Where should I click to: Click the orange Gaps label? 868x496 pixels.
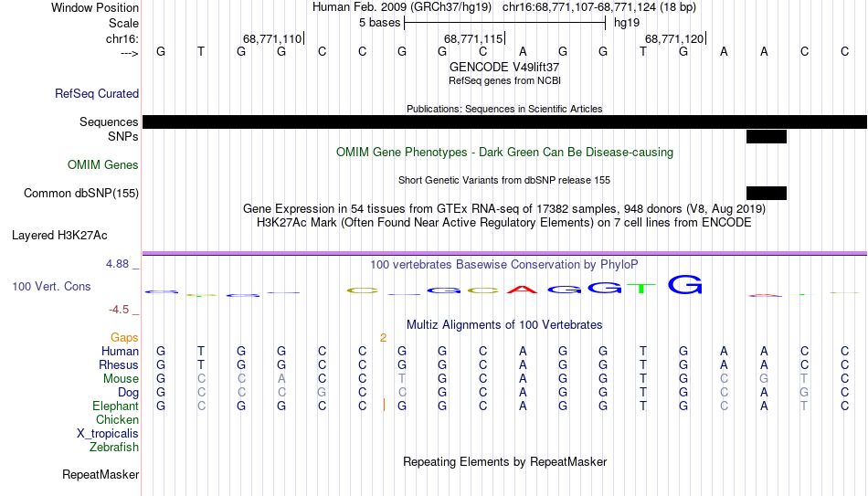pos(124,338)
